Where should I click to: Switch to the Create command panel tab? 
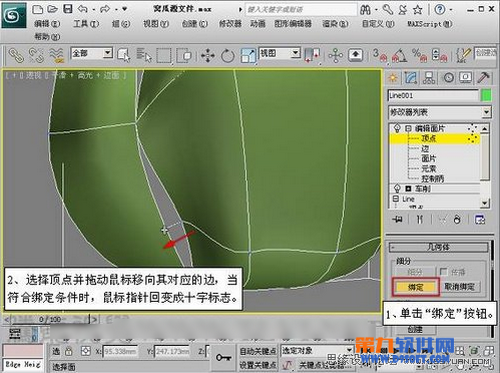tap(393, 78)
